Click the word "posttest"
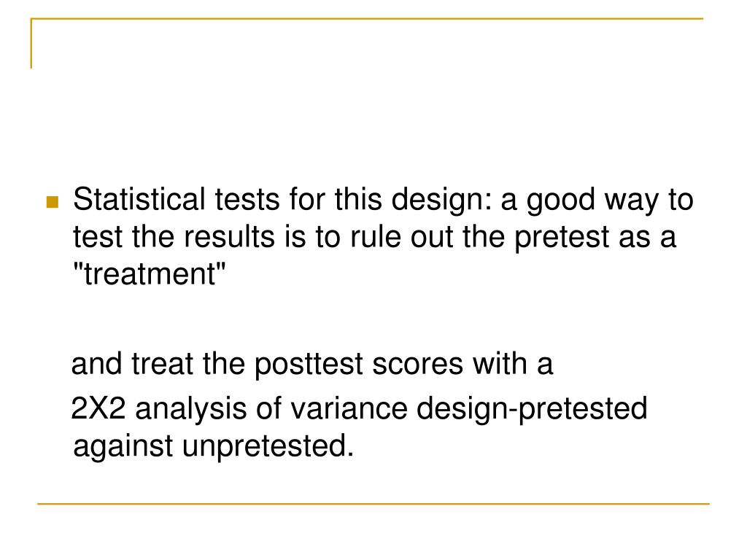This screenshot has width=747, height=560. pos(309,365)
